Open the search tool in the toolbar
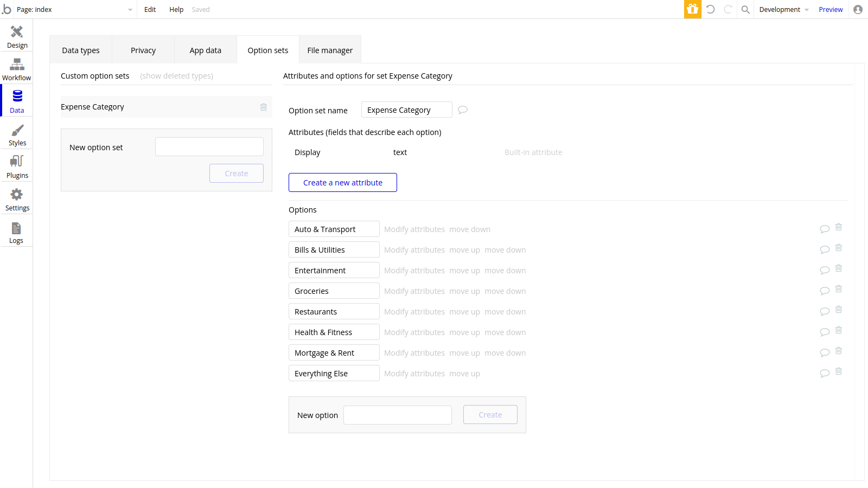 coord(745,9)
